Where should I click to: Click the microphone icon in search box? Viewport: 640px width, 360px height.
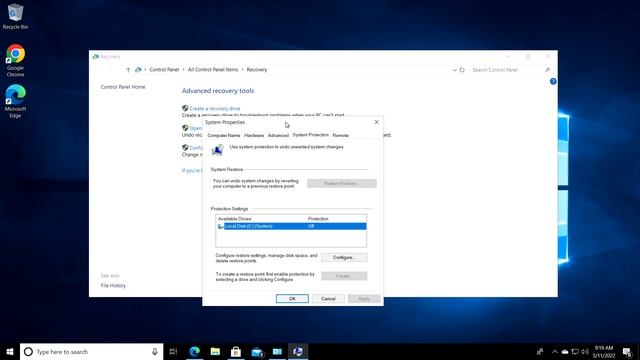coord(155,351)
